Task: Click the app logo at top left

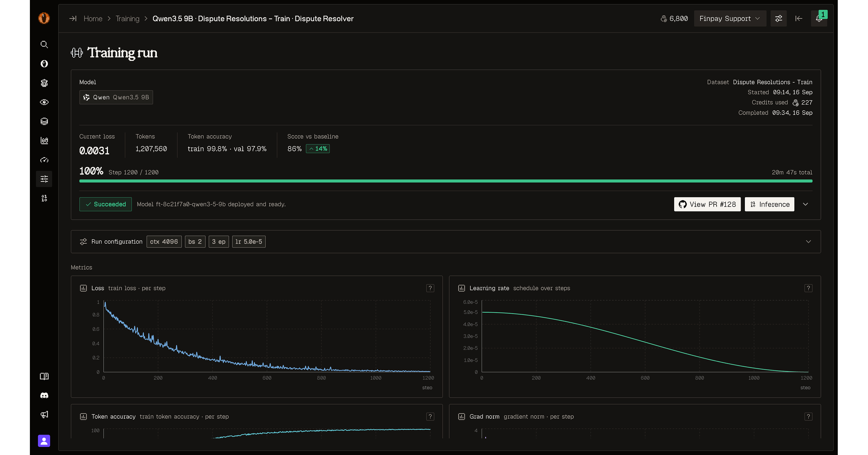Action: tap(44, 18)
